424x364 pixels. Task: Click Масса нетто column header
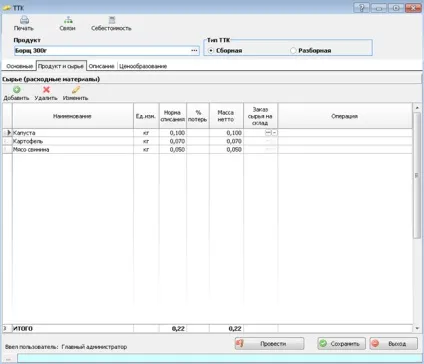tap(226, 116)
